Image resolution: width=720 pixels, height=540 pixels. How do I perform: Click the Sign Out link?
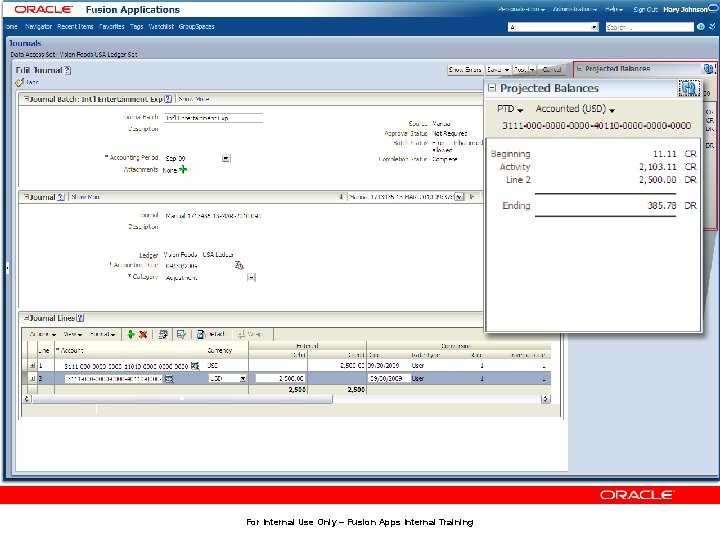(x=645, y=9)
